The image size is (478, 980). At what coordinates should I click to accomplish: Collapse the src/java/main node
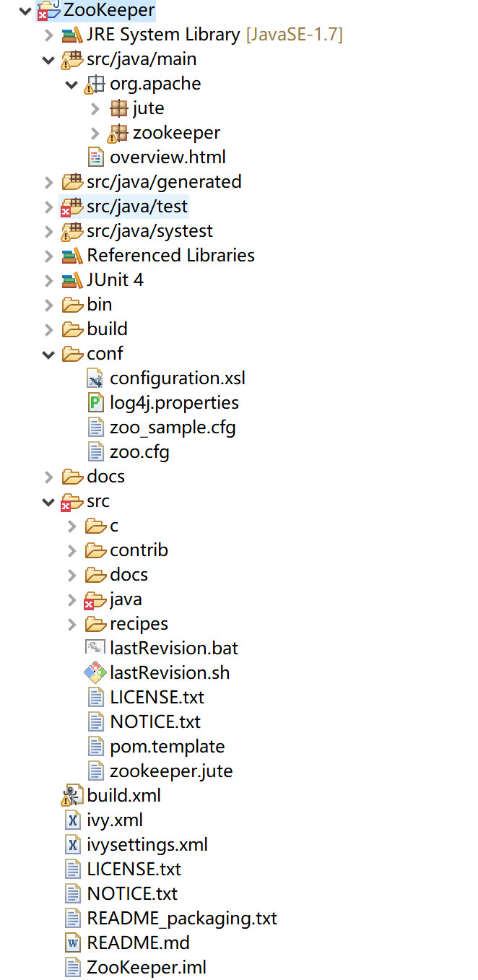(x=48, y=60)
